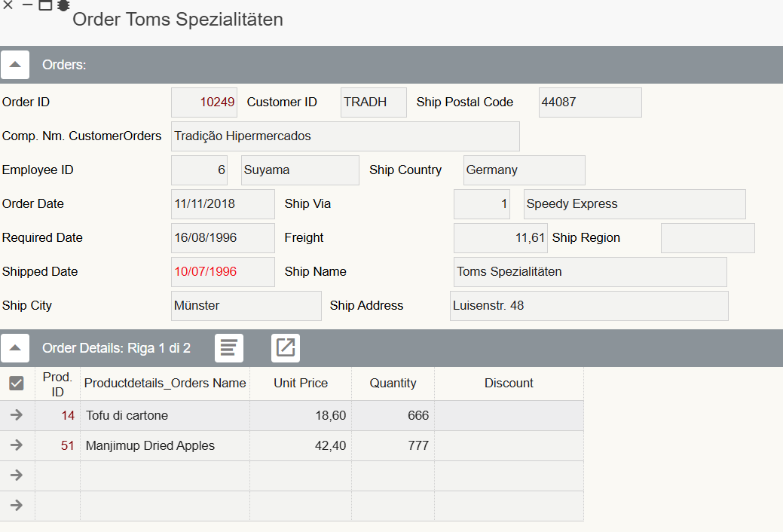The image size is (783, 532).
Task: Click the maximize window icon at top
Action: pos(45,5)
